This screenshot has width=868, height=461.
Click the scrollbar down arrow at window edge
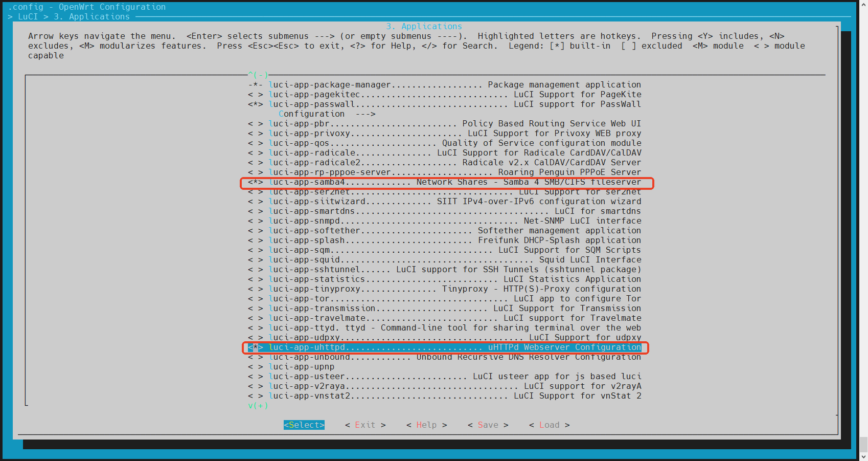863,456
